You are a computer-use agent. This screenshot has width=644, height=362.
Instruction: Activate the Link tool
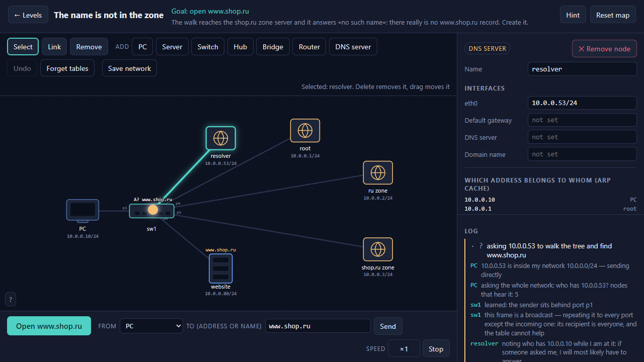click(54, 47)
